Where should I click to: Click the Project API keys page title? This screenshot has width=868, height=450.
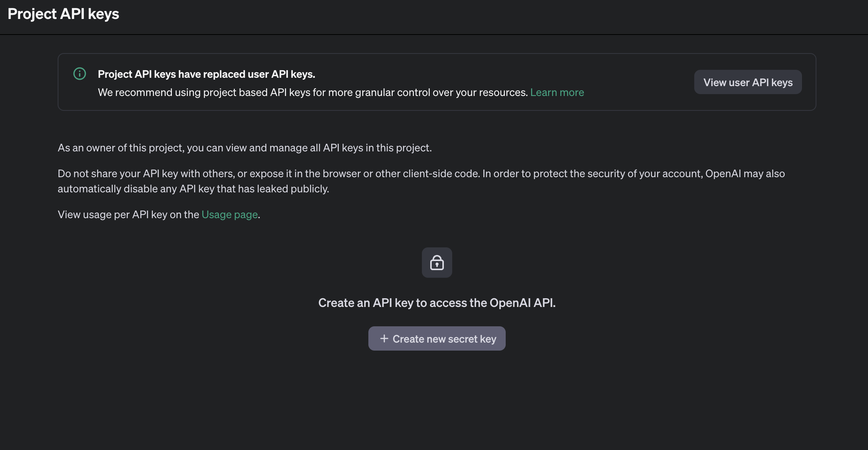63,14
